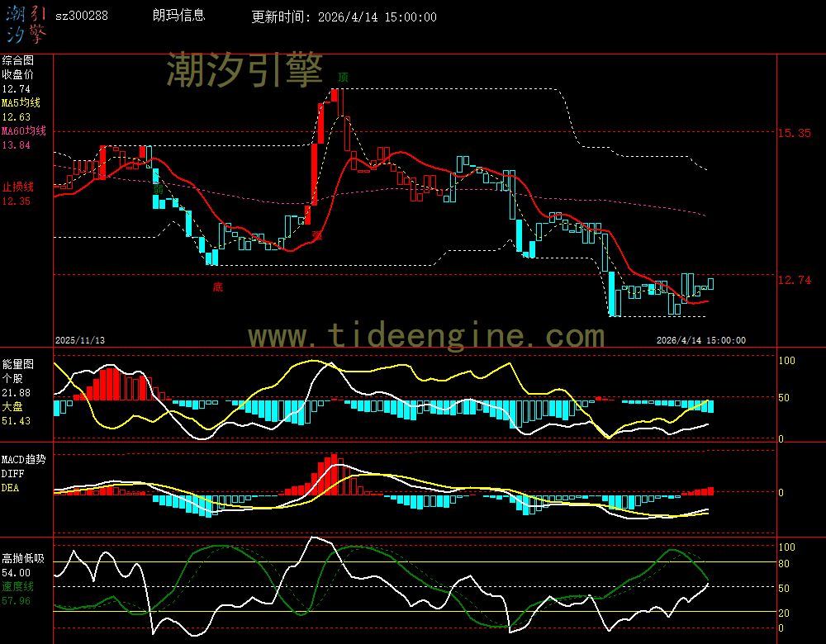
Task: Click the red 底 marker below the candles
Action: 217,287
